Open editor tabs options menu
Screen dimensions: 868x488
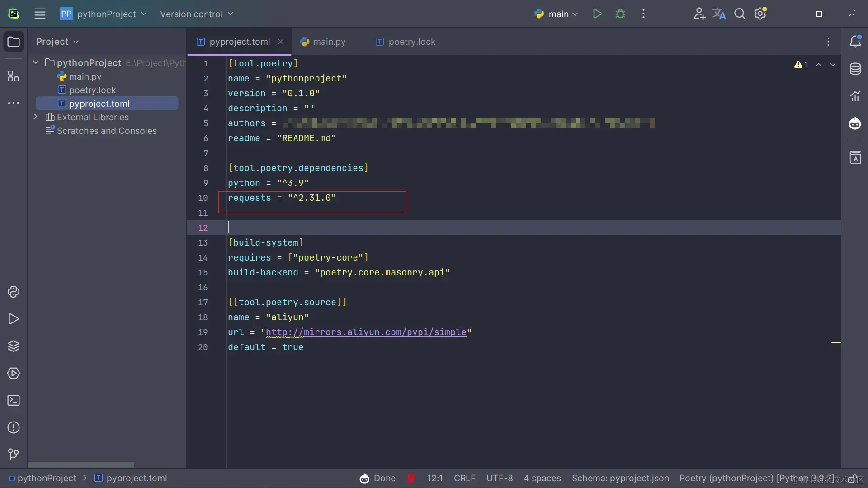(828, 42)
